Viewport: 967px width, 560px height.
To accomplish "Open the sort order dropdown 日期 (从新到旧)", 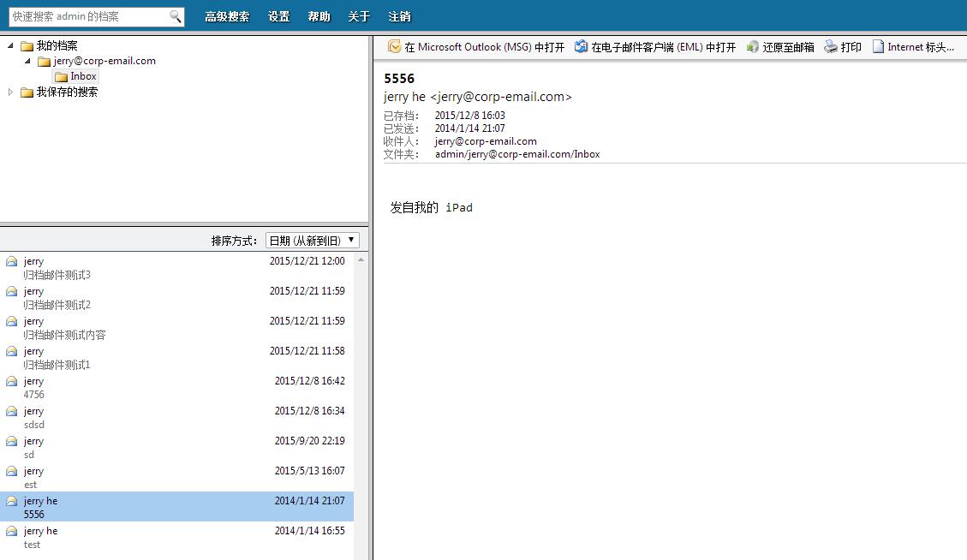I will coord(312,241).
